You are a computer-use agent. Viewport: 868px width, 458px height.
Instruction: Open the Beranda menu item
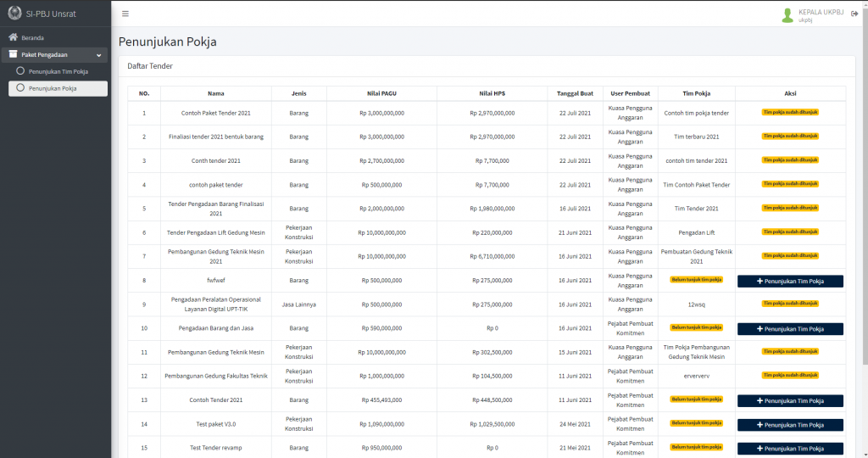[x=33, y=38]
